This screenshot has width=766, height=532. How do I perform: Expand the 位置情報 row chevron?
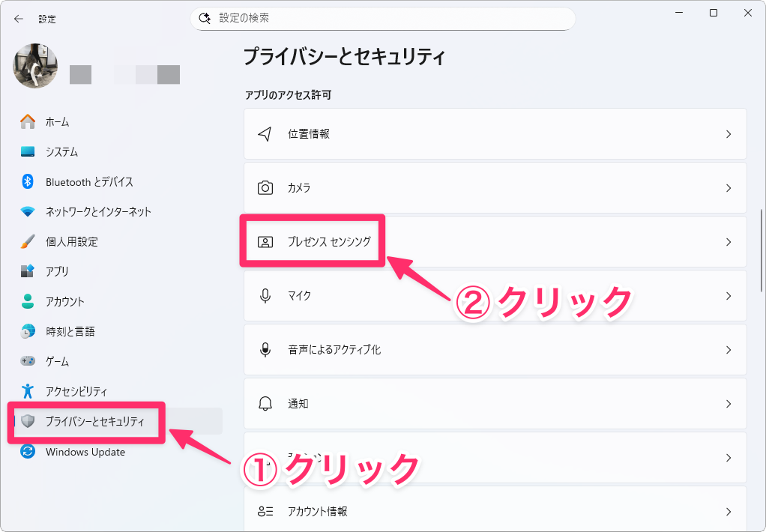(728, 134)
